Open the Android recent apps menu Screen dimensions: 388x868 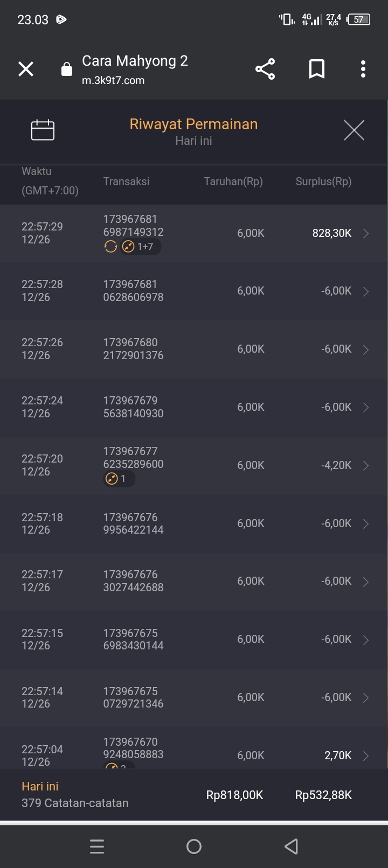pyautogui.click(x=97, y=846)
